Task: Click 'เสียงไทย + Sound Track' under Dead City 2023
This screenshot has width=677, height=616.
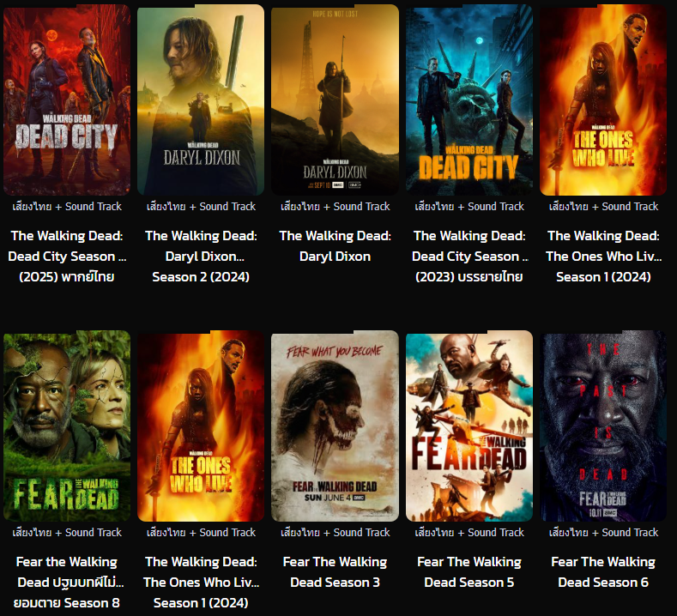Action: (469, 207)
